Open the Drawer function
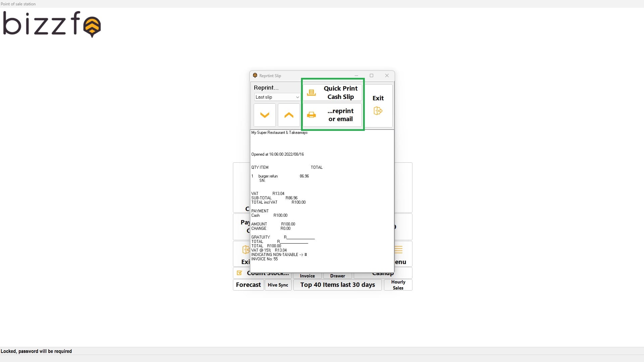 point(337,275)
